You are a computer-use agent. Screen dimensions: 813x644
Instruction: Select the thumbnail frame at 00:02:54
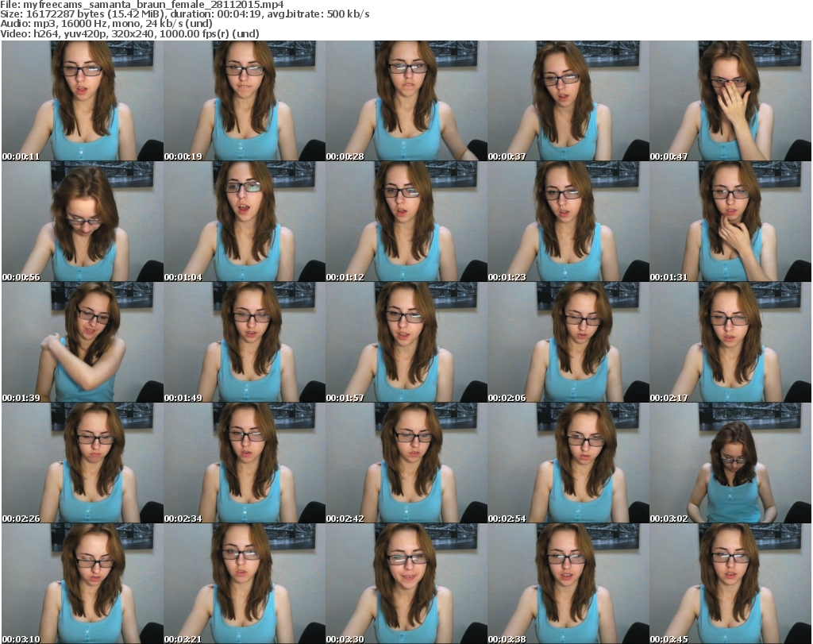point(568,462)
